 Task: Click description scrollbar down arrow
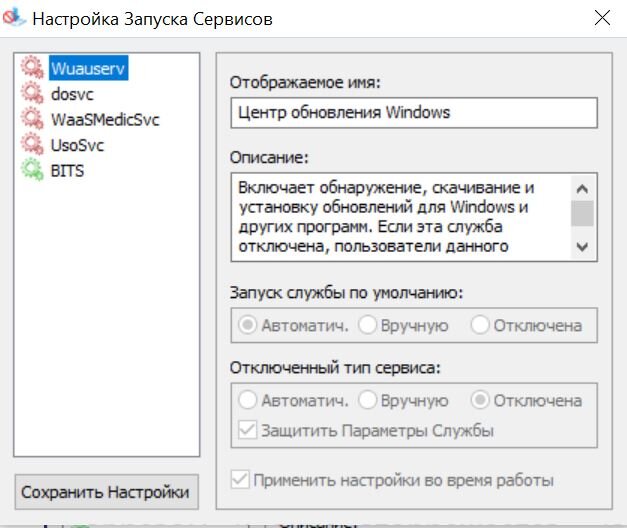582,246
